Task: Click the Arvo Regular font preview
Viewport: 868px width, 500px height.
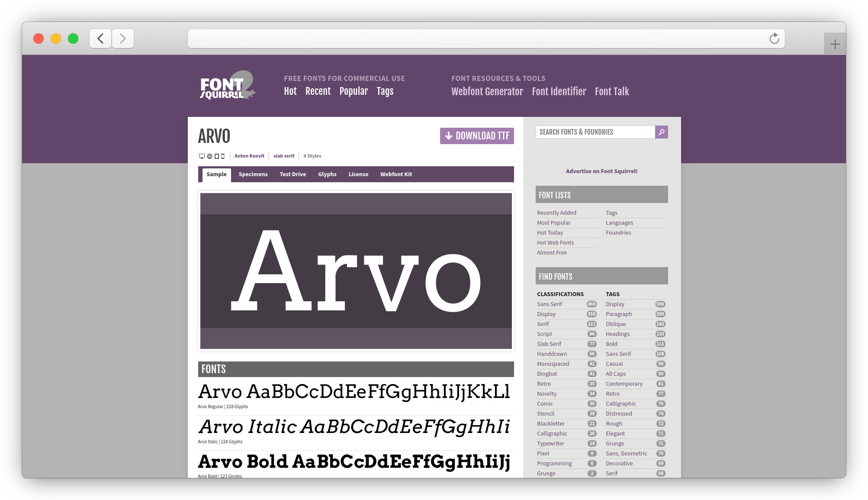Action: [x=354, y=392]
